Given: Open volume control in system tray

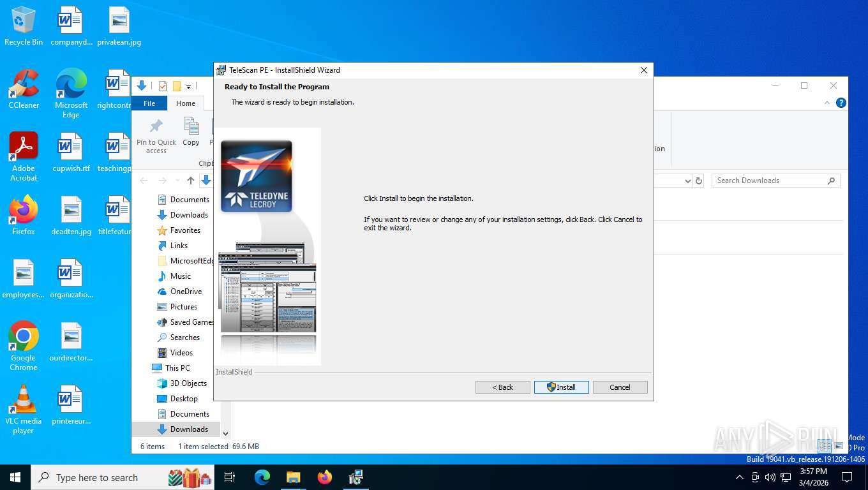Looking at the screenshot, I should click(770, 477).
